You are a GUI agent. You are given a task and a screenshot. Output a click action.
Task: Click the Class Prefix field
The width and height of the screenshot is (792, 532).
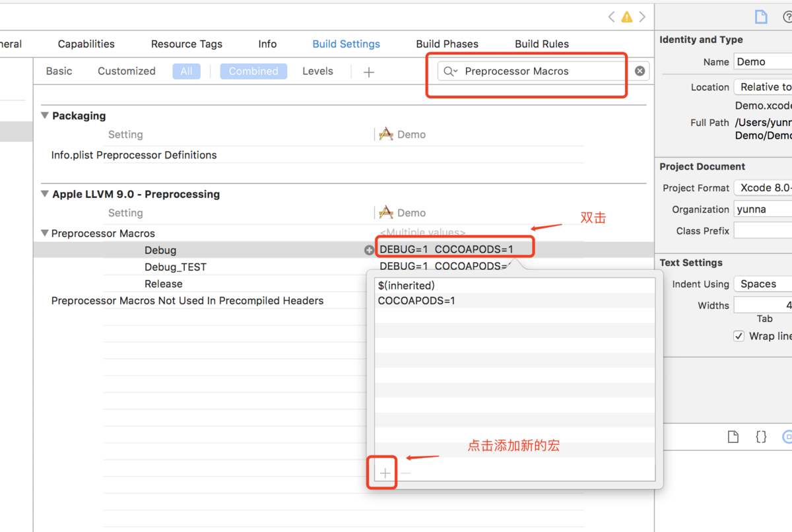point(763,231)
